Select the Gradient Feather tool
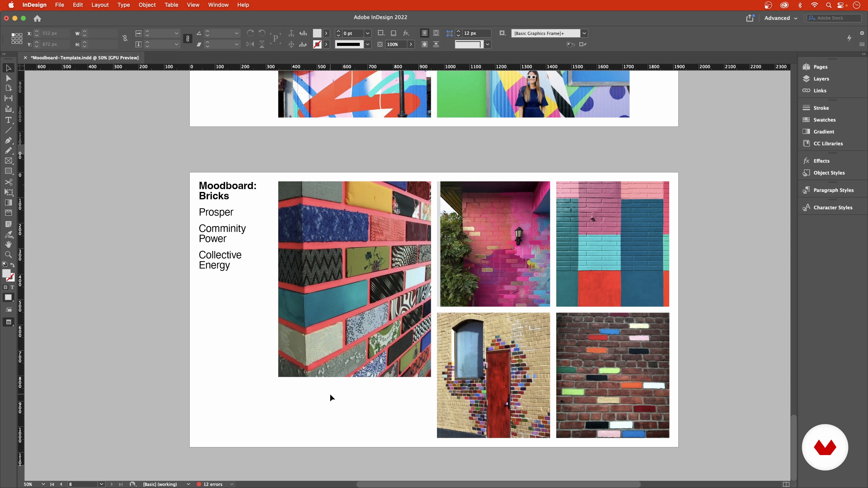Viewport: 868px width, 488px height. (8, 213)
